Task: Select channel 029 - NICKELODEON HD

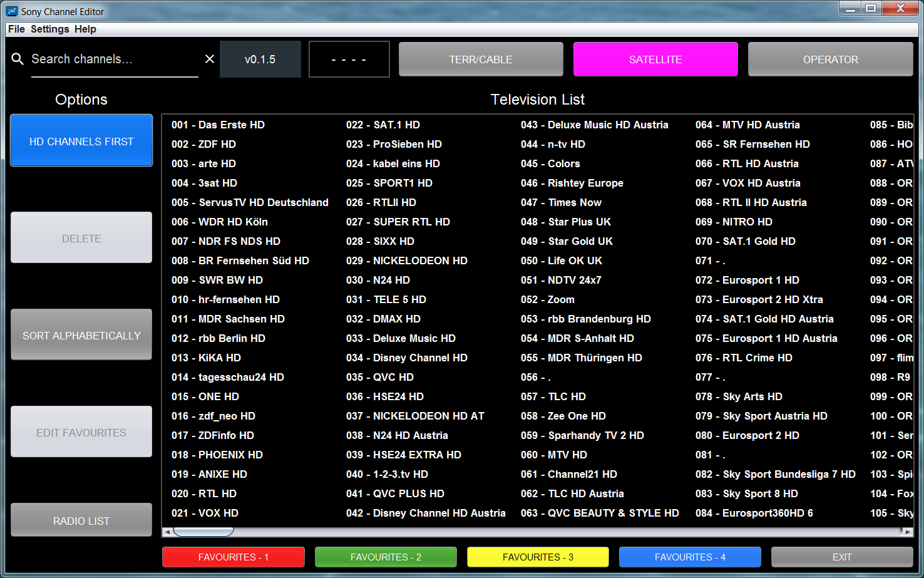Action: click(x=407, y=261)
